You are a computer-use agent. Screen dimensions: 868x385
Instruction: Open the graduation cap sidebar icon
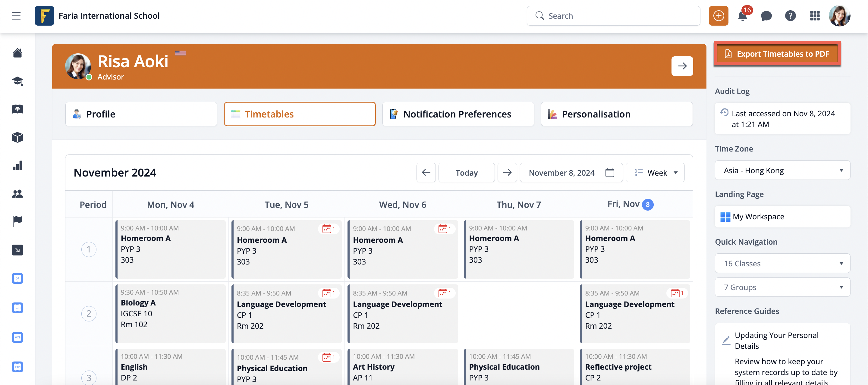(17, 81)
